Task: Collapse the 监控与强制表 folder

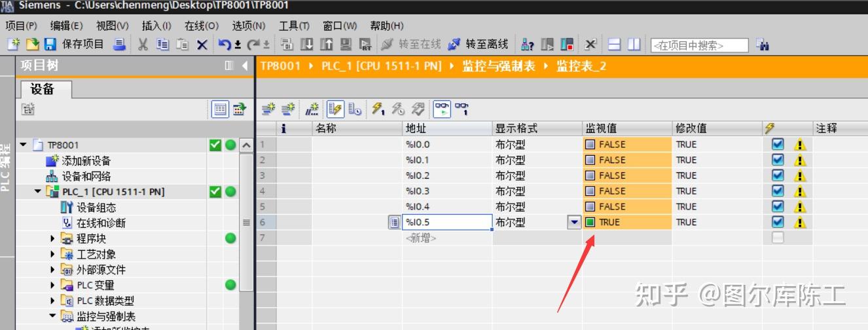Action: [x=53, y=316]
